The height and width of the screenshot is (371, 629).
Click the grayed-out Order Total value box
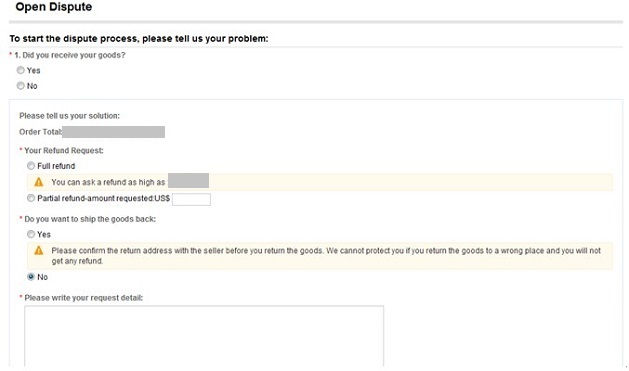click(x=114, y=132)
